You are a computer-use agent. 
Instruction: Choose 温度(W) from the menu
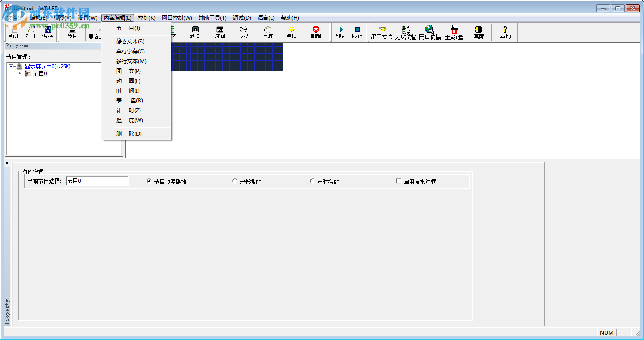coord(136,120)
